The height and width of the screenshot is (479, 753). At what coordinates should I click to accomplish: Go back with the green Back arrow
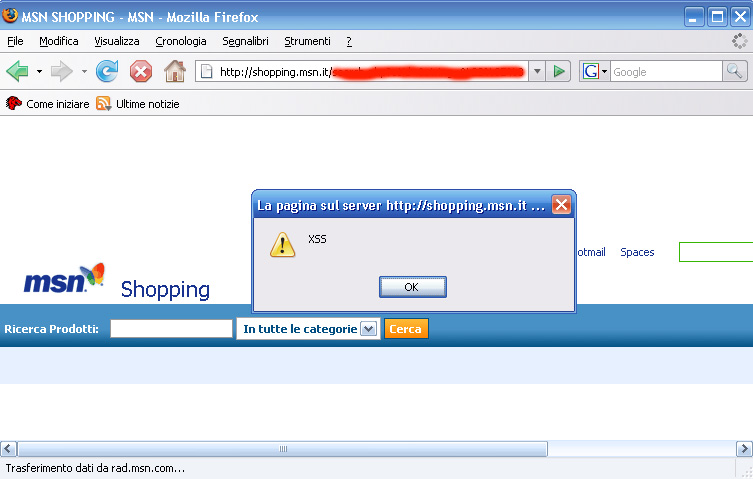pos(18,72)
